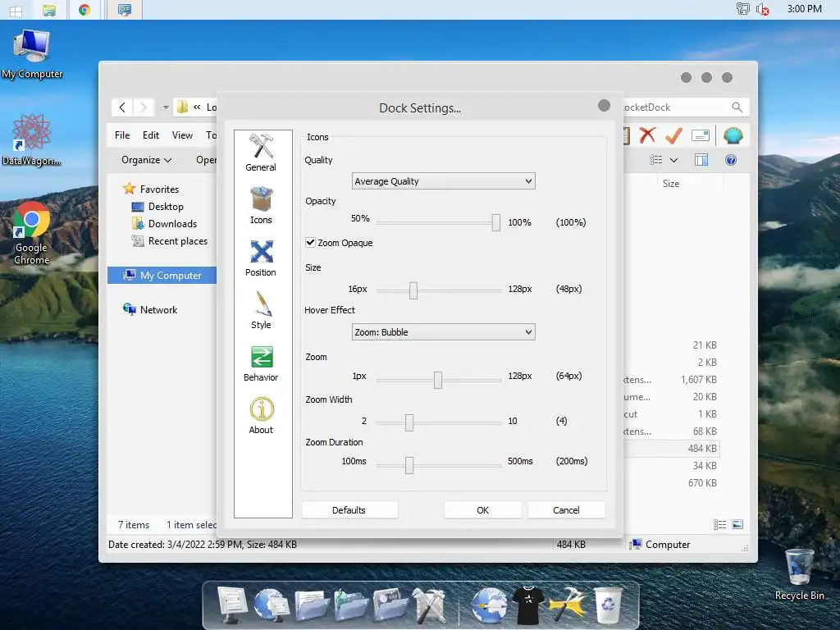Click the blue help icon in Explorer
This screenshot has height=630, width=840.
point(731,160)
